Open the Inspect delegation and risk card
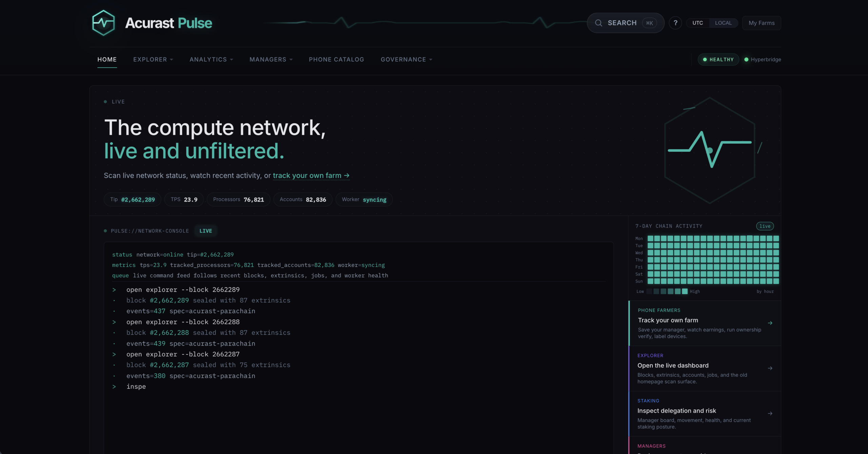868x454 pixels. click(705, 414)
